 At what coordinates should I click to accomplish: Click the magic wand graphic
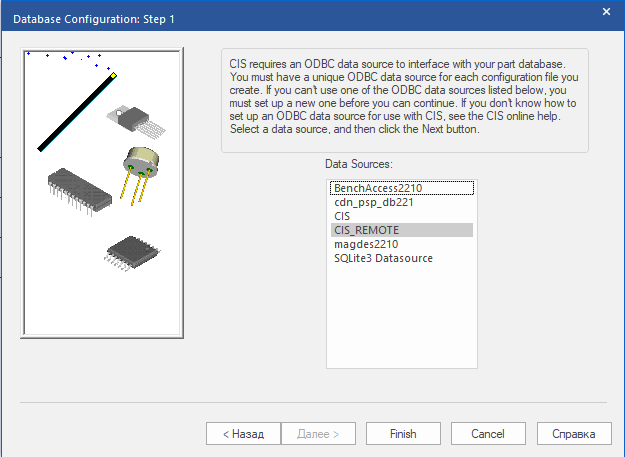(77, 112)
